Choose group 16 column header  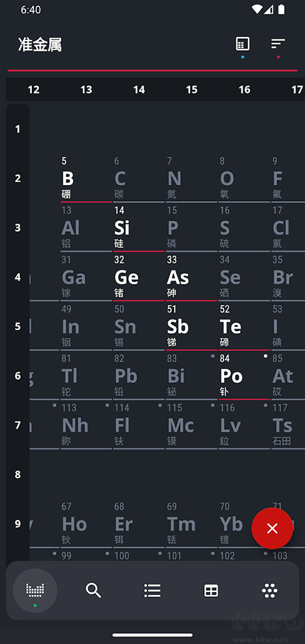[245, 90]
